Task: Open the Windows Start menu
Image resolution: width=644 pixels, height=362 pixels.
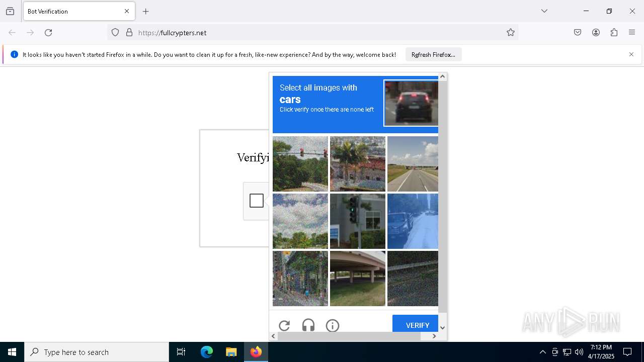Action: coord(12,352)
